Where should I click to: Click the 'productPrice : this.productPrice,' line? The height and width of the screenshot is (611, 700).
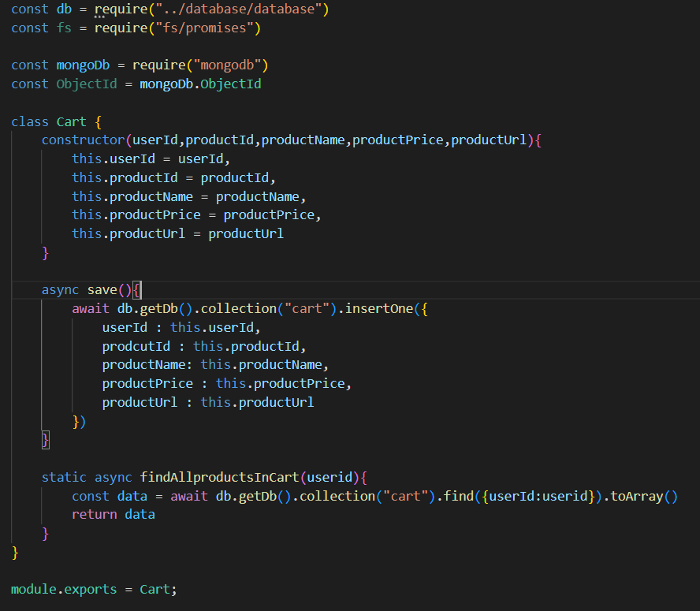pyautogui.click(x=227, y=384)
